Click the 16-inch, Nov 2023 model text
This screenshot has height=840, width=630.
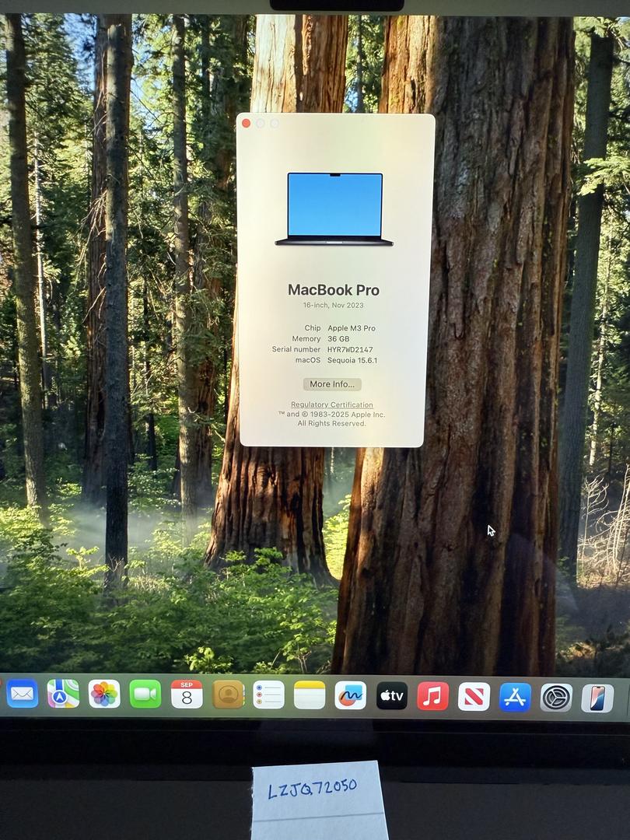[333, 306]
